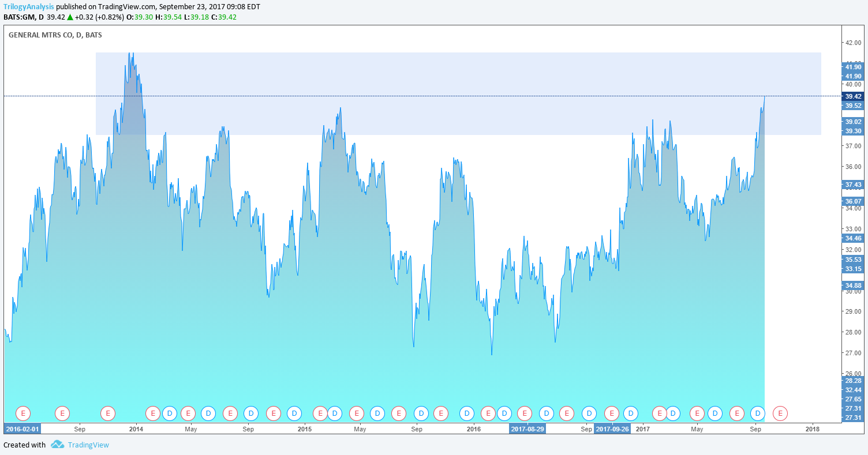
Task: Click the D dividend marker above Sep 2017 label
Action: [758, 413]
